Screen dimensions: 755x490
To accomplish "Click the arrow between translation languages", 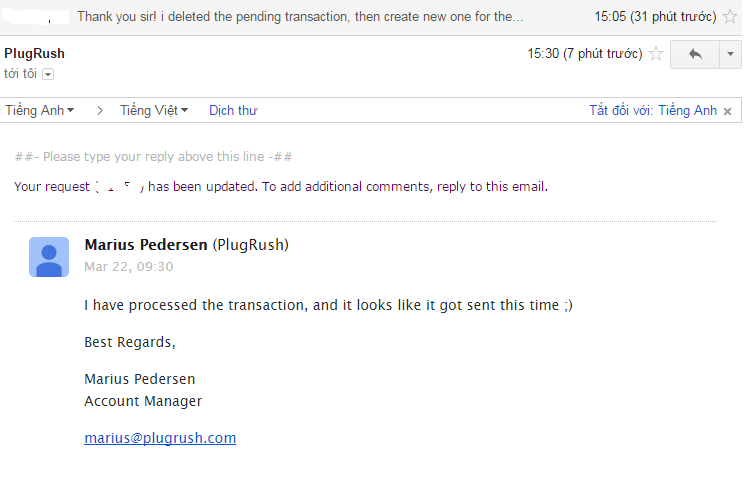I will point(100,111).
